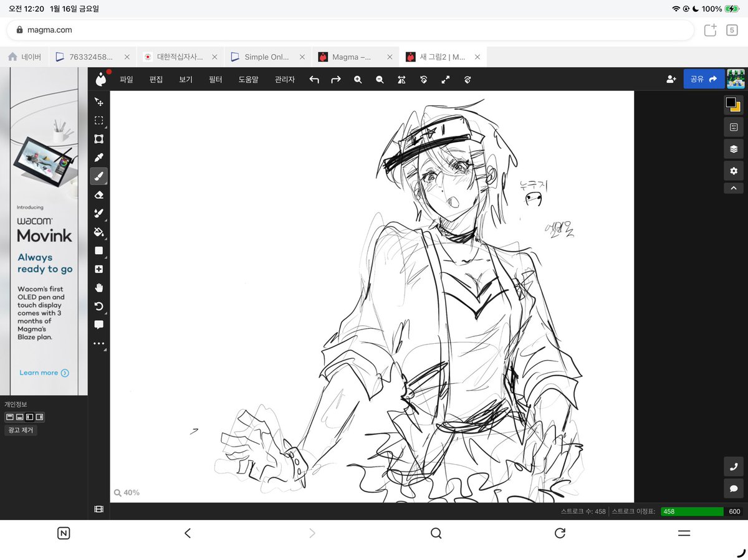Open the 편집 menu
Image resolution: width=748 pixels, height=560 pixels.
pos(156,80)
